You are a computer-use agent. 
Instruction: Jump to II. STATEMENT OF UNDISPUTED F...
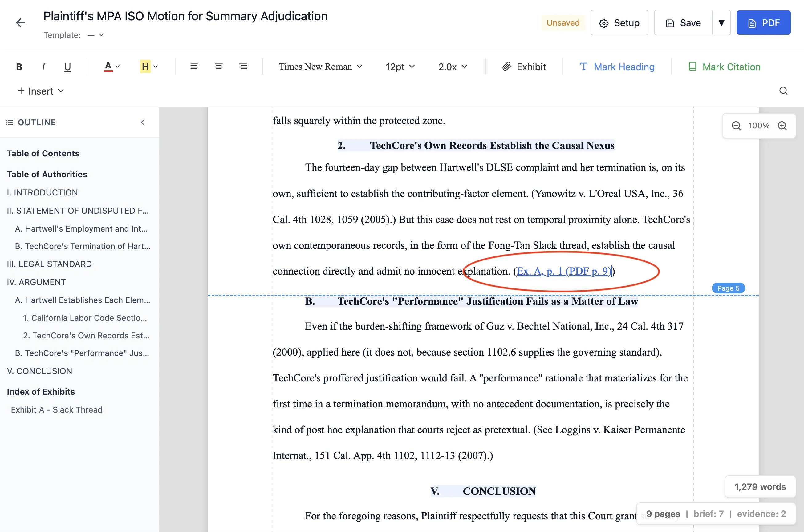78,211
